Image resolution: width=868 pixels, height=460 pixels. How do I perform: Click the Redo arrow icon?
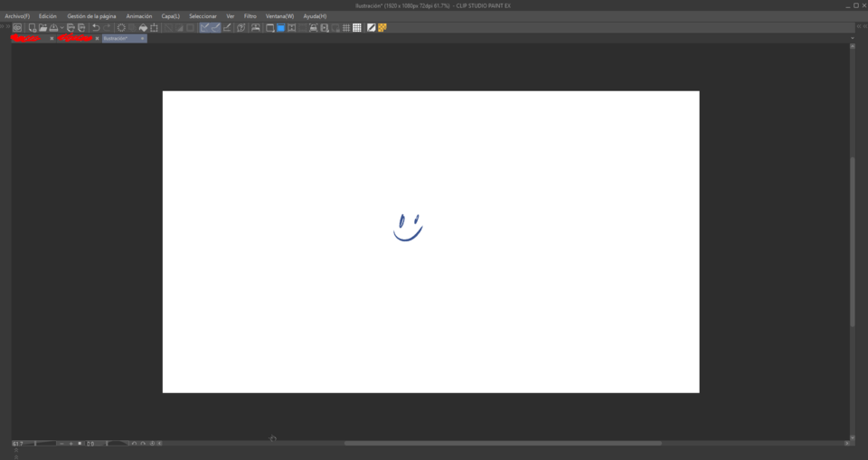[108, 28]
